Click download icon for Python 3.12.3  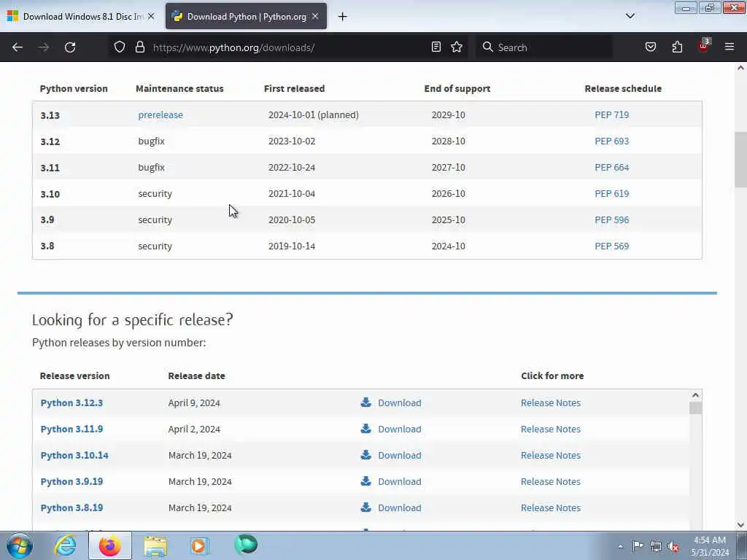(366, 402)
